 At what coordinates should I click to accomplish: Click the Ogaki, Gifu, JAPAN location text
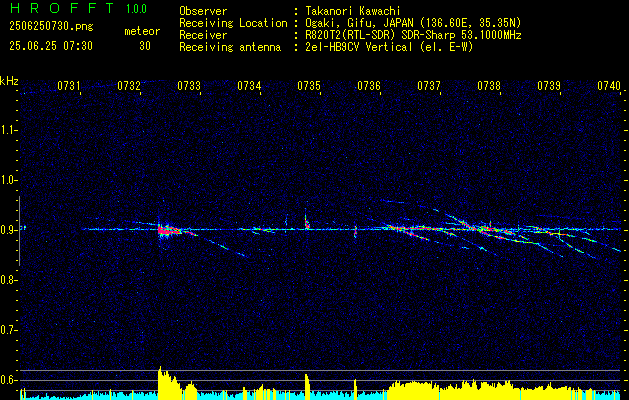[413, 23]
